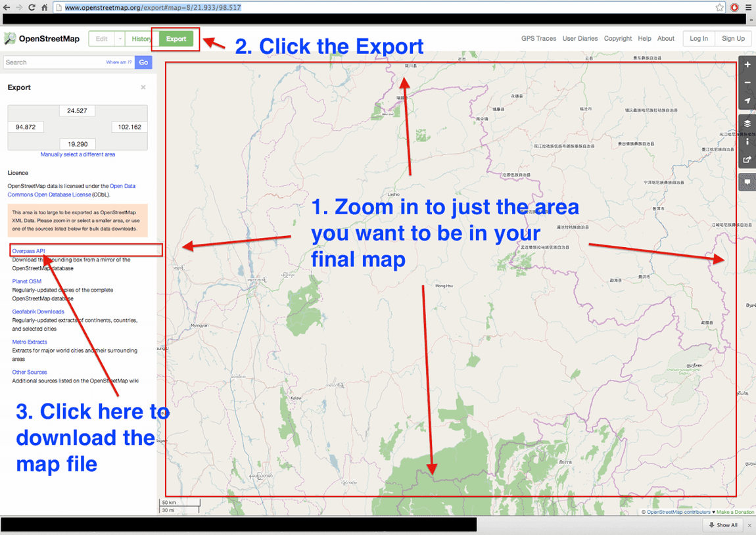Viewport: 756px width, 535px height.
Task: Click the OpenStreetMap magnifier logo
Action: click(10, 39)
